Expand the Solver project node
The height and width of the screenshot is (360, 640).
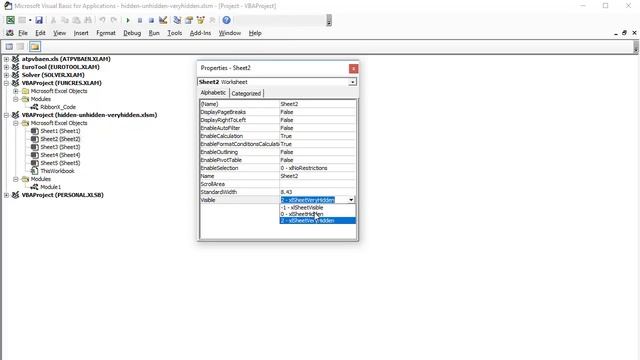click(x=7, y=75)
